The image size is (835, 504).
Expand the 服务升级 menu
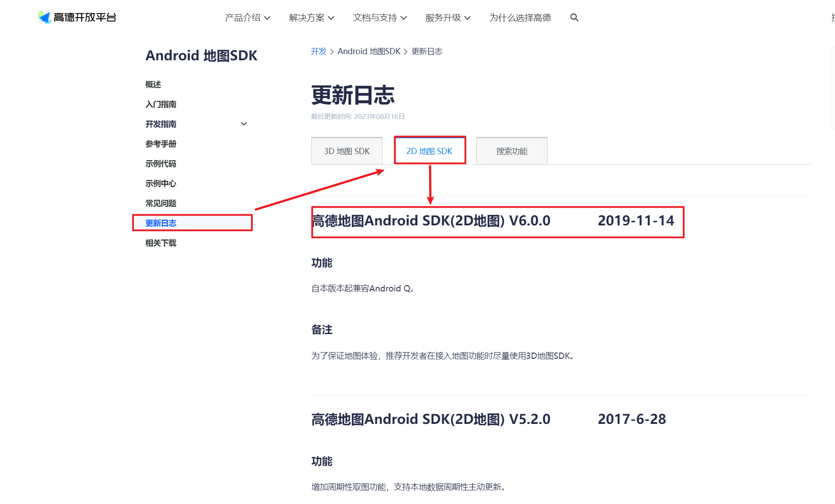coord(448,18)
